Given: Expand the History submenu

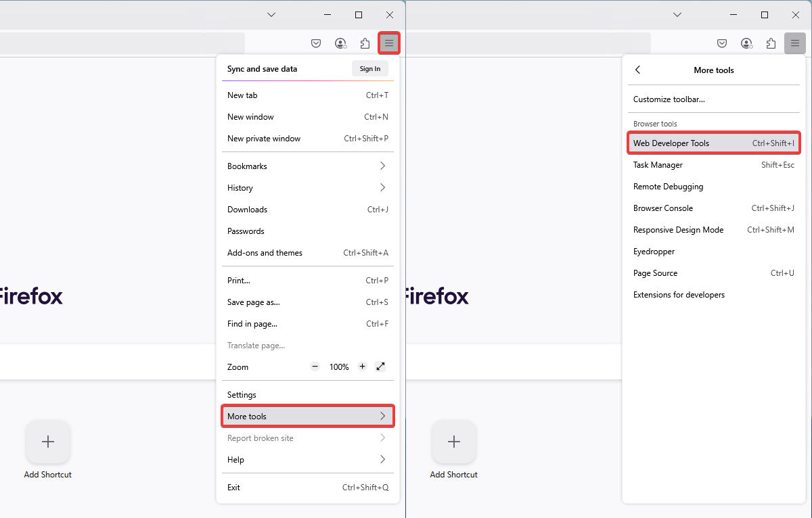Looking at the screenshot, I should click(308, 188).
